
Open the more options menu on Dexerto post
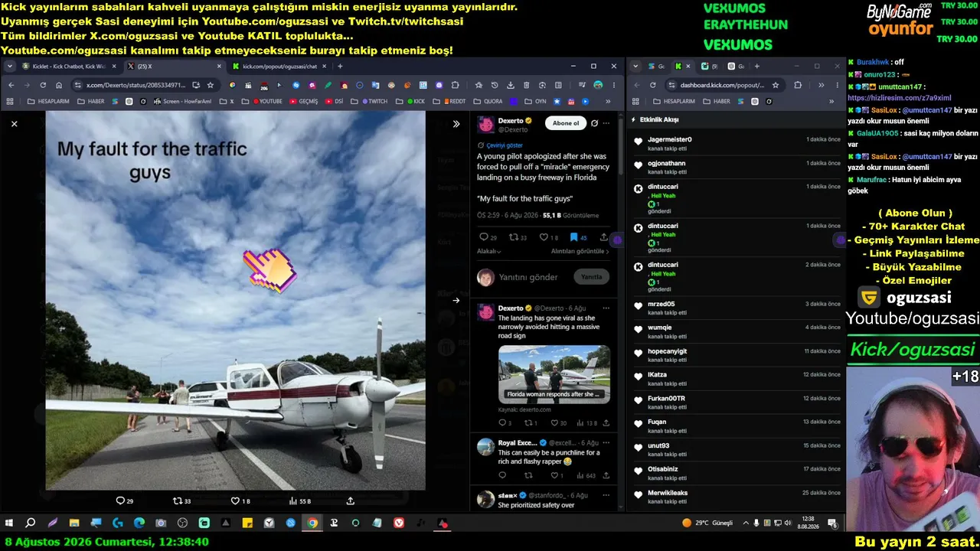tap(607, 123)
